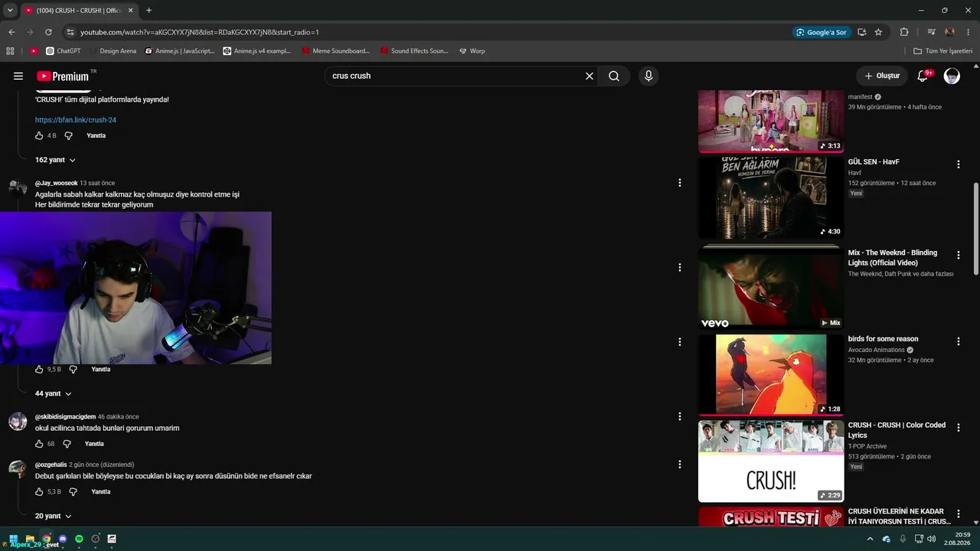Open more options for 'birds for some reason'
Viewport: 980px width, 551px height.
(x=958, y=341)
